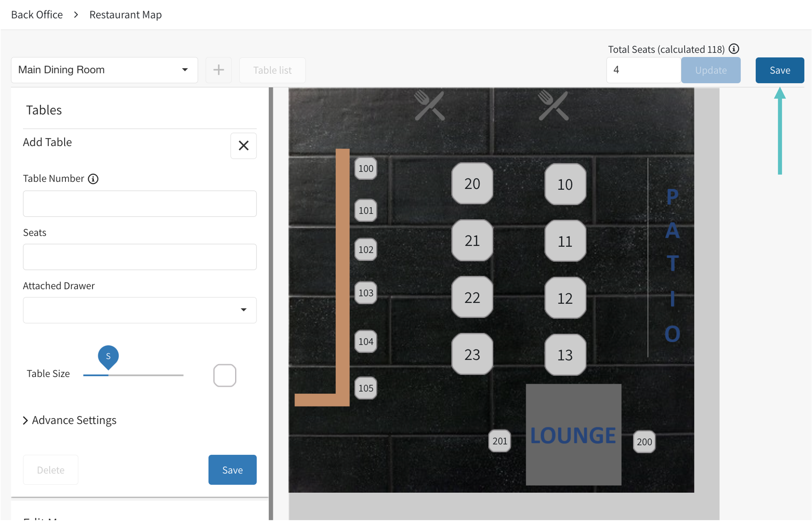Open the Main Dining Room dropdown
812x521 pixels.
point(104,70)
